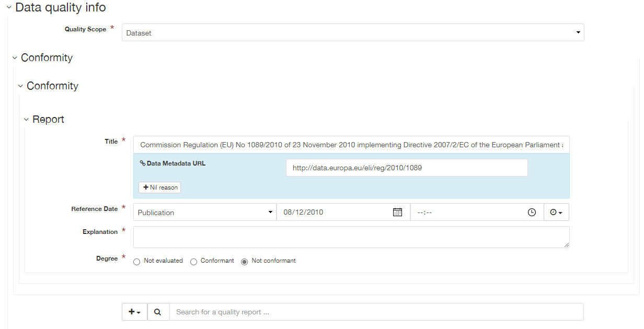The image size is (644, 329).
Task: Collapse the Data quality info section
Action: 9,8
